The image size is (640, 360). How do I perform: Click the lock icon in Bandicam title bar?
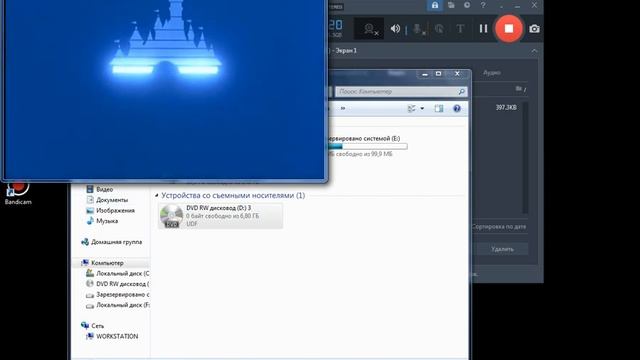point(435,5)
